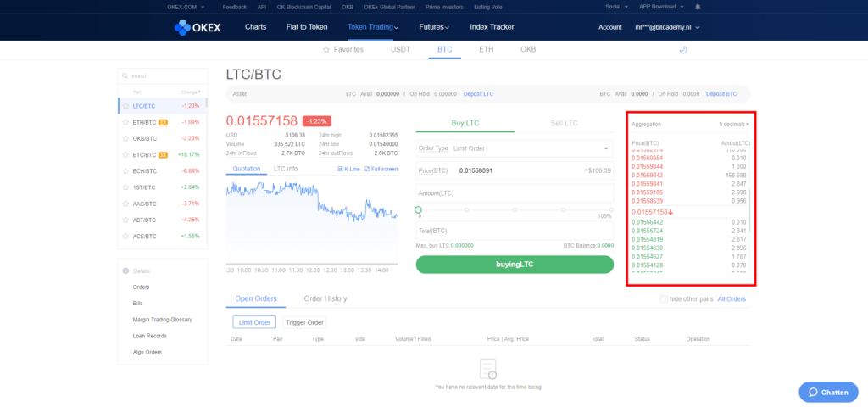Open the chart in Full screen
Screen dimensions: 868x407
(381, 169)
